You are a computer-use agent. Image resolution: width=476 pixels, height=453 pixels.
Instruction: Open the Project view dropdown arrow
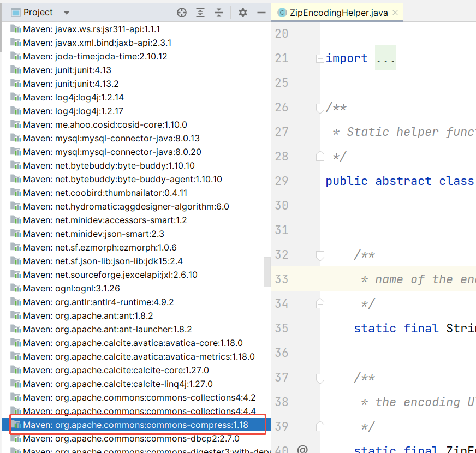[67, 13]
